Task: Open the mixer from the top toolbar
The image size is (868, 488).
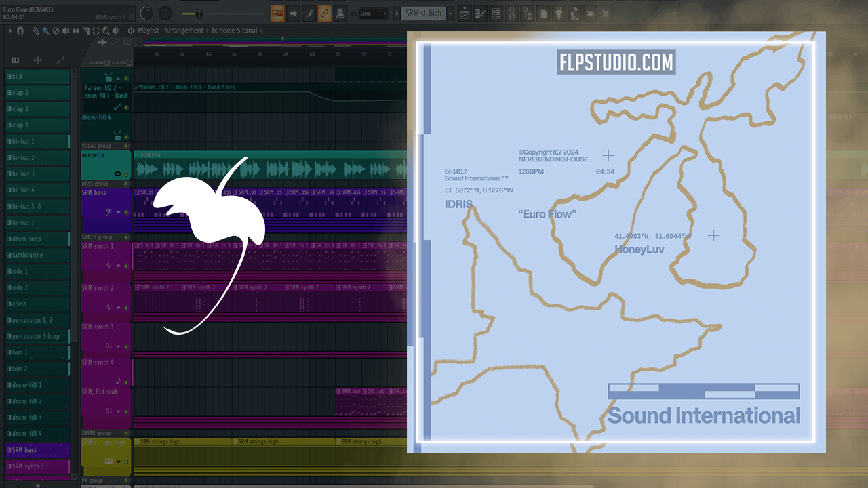Action: click(512, 14)
